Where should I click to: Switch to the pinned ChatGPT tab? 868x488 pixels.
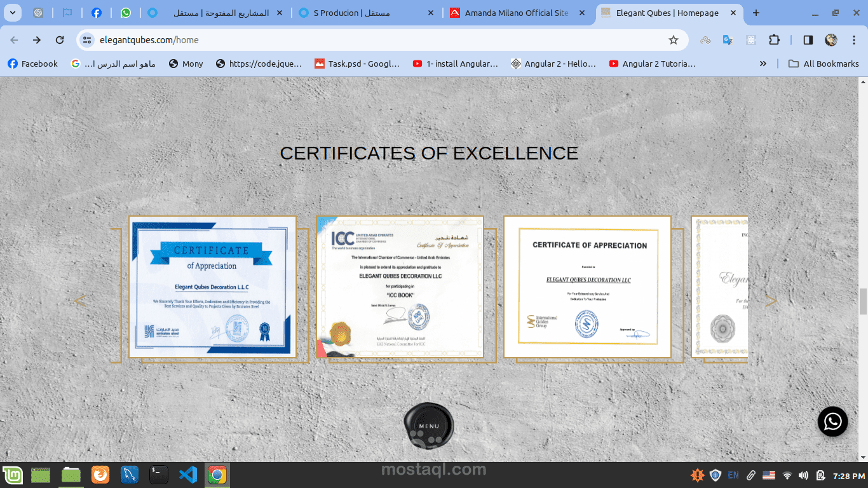(x=38, y=13)
